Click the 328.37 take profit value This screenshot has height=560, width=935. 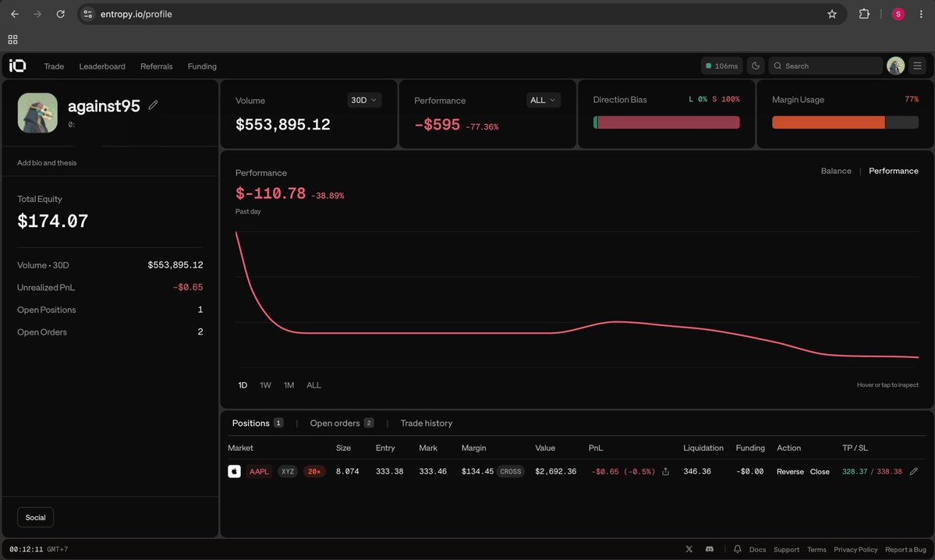point(853,471)
